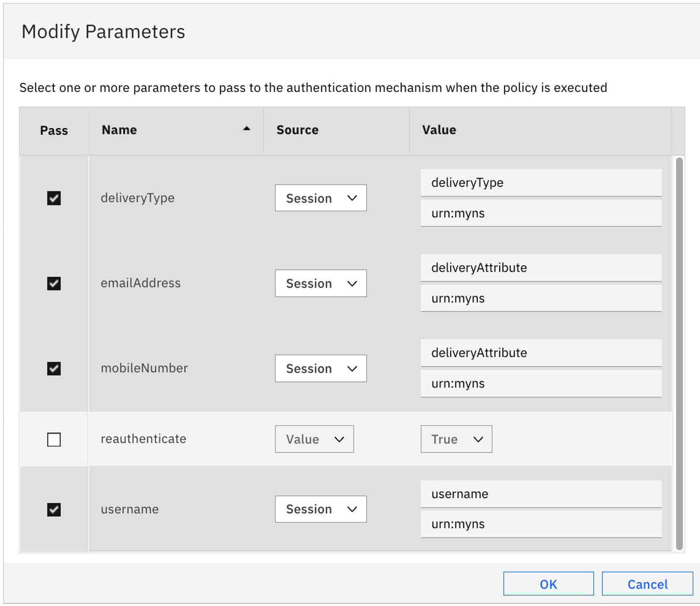The height and width of the screenshot is (606, 700).
Task: Open the Value source dropdown for reauthenticate
Action: pos(314,439)
